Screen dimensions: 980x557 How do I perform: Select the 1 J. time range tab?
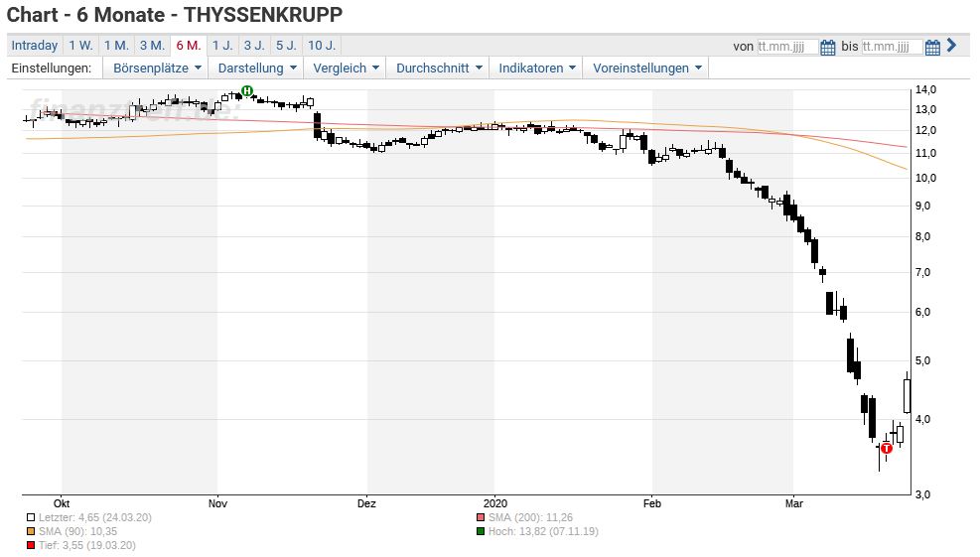pyautogui.click(x=221, y=46)
